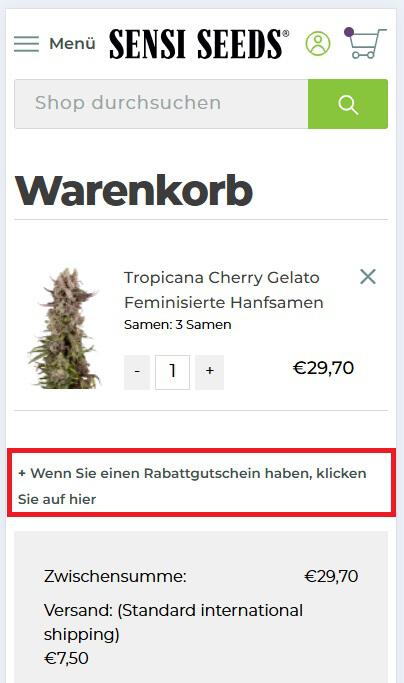Click the Standard international shipping line
404x683 pixels.
[173, 622]
